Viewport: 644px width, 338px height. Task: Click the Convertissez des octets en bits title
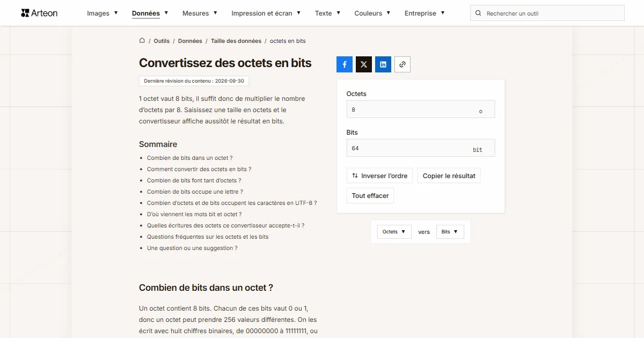[225, 63]
